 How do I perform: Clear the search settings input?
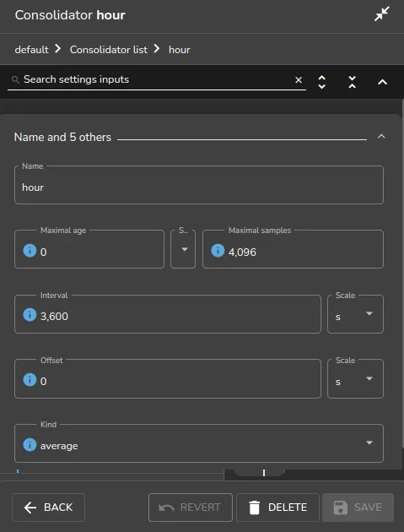299,80
